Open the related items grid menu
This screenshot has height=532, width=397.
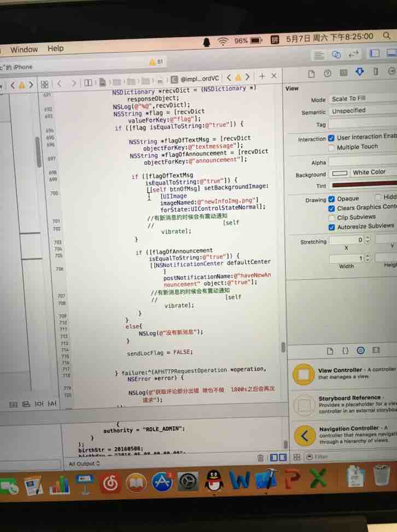pyautogui.click(x=44, y=85)
